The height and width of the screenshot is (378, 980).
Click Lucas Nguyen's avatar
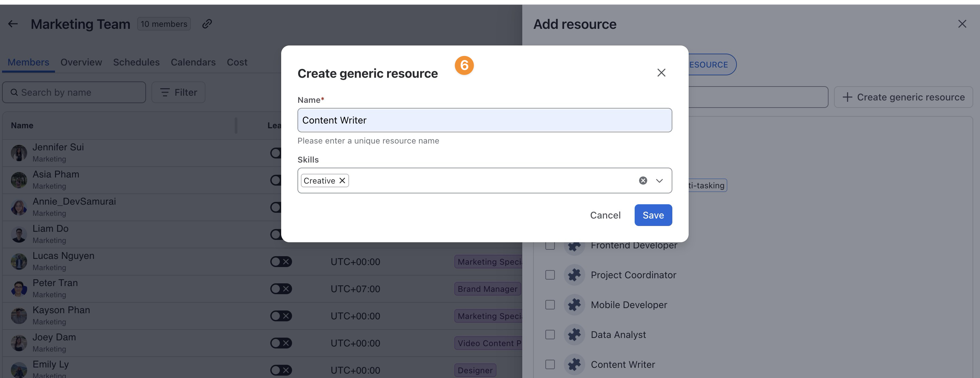(19, 262)
